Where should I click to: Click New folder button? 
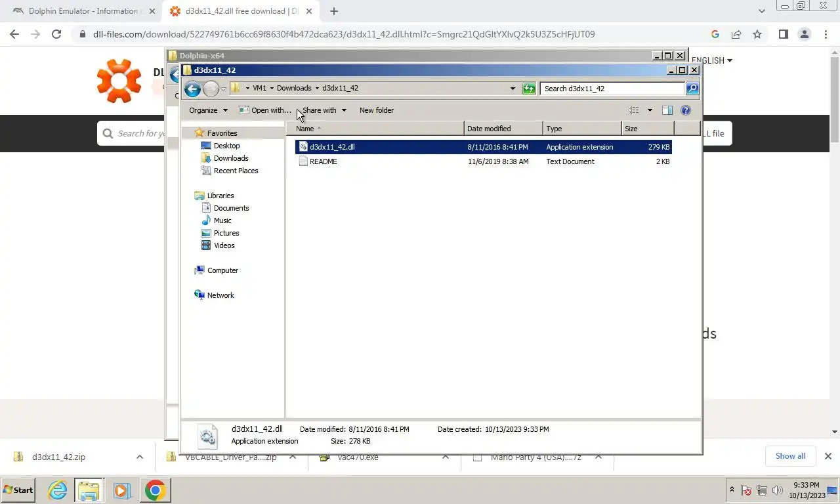point(377,110)
